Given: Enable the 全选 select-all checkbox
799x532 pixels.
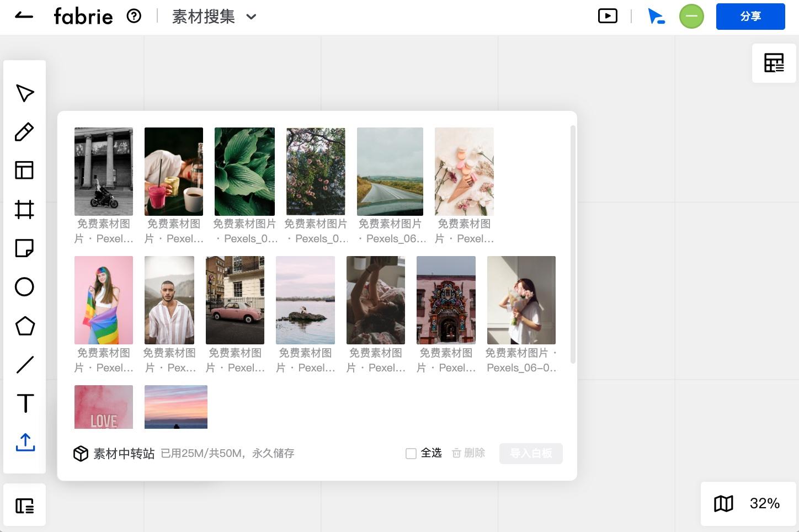Looking at the screenshot, I should click(x=411, y=453).
